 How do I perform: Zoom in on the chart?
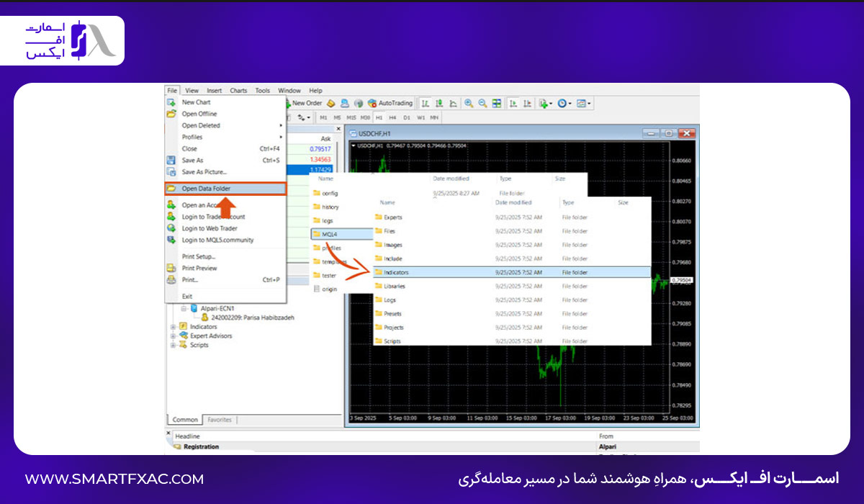[469, 104]
